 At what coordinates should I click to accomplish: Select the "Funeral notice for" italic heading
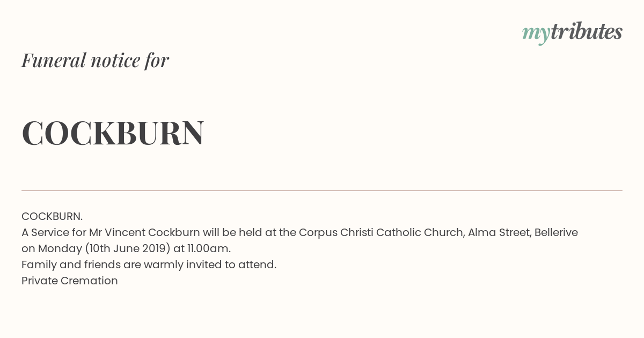(95, 60)
